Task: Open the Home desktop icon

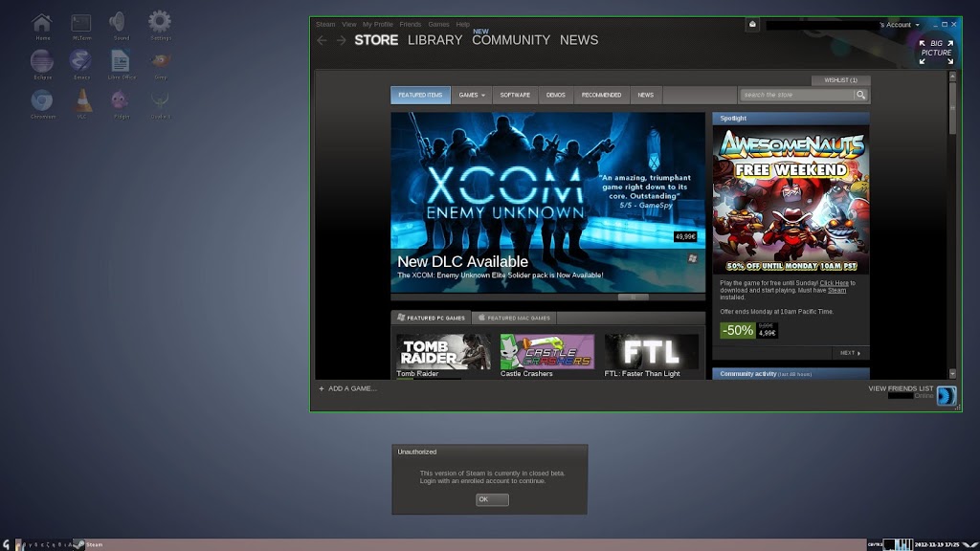Action: click(42, 27)
